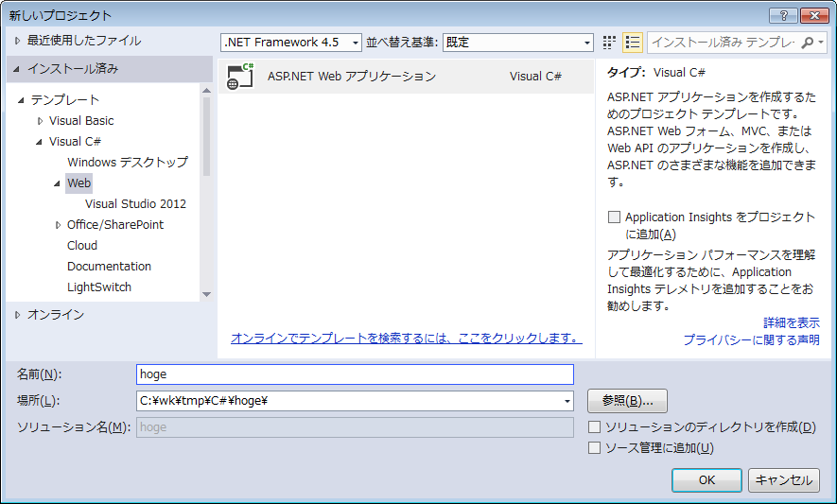The width and height of the screenshot is (837, 504).
Task: Switch to the small icons view
Action: click(x=609, y=43)
